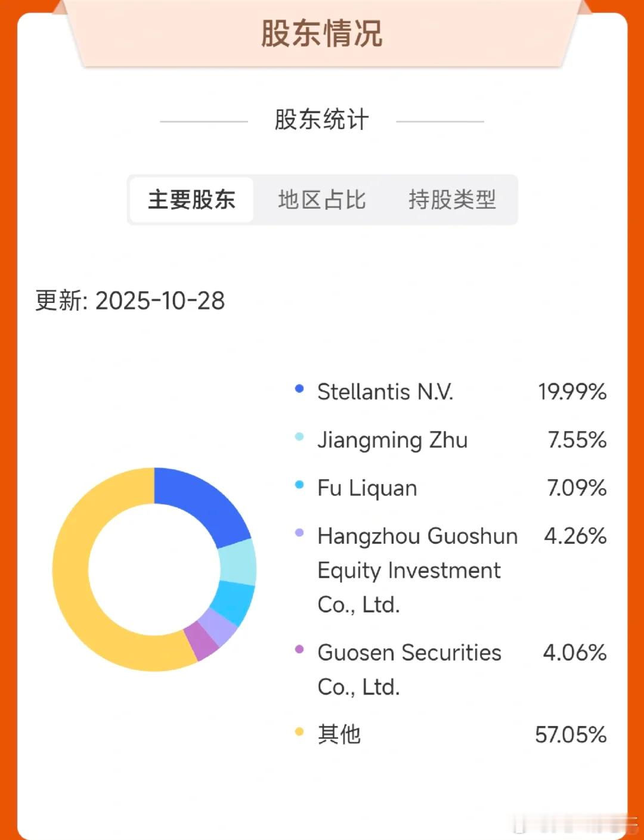Click Hangzhou Guoshun Equity Investment entry
The image size is (644, 840).
[x=417, y=570]
